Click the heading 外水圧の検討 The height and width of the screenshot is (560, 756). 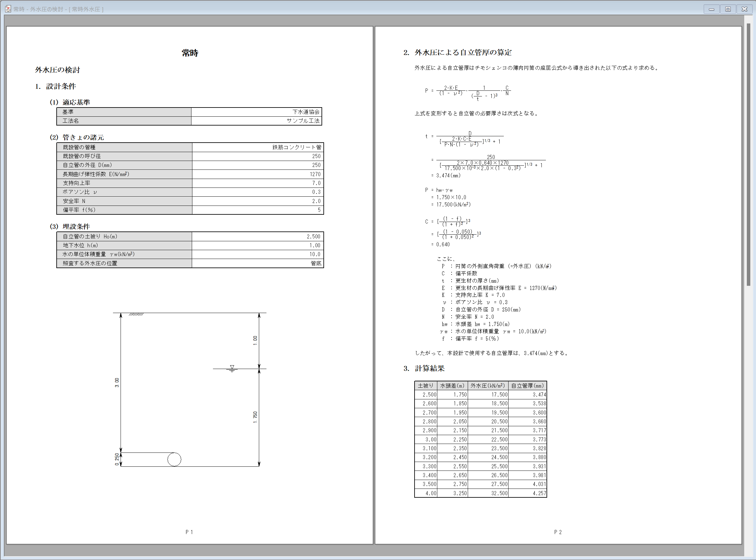pyautogui.click(x=58, y=70)
